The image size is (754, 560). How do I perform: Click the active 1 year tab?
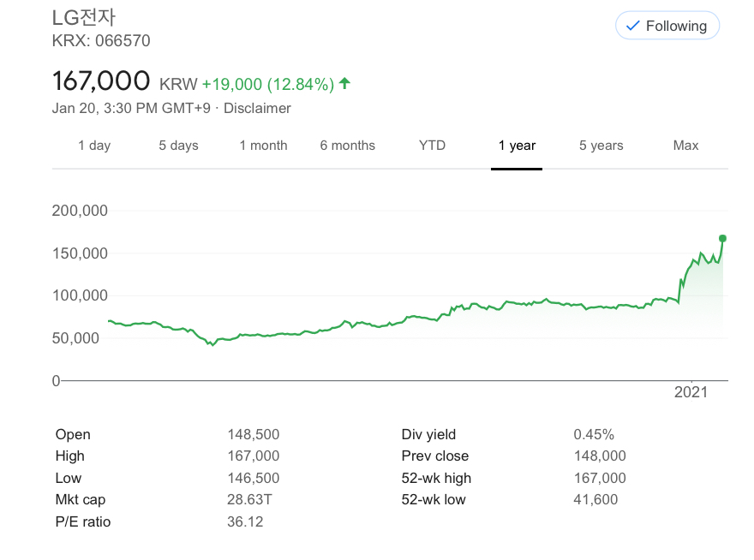tap(517, 146)
